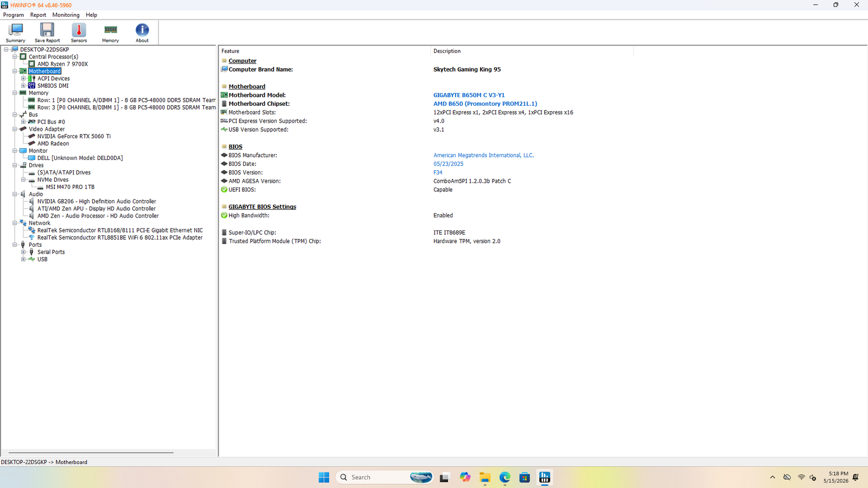Open Copilot from the taskbar

click(x=465, y=477)
